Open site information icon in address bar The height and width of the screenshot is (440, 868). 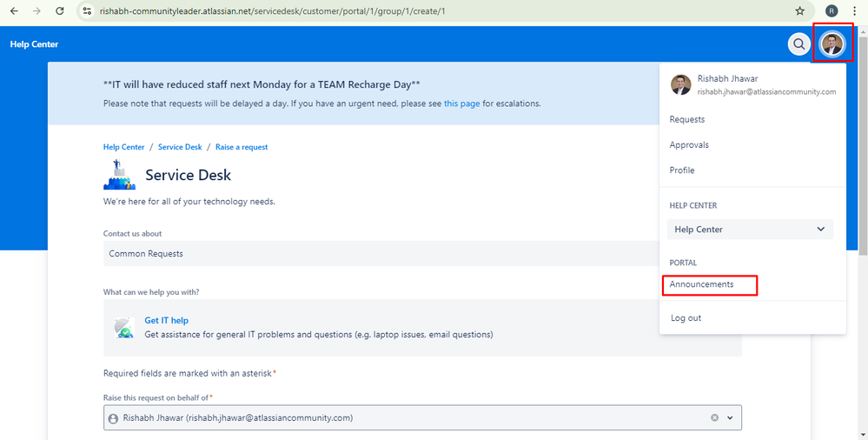(86, 11)
